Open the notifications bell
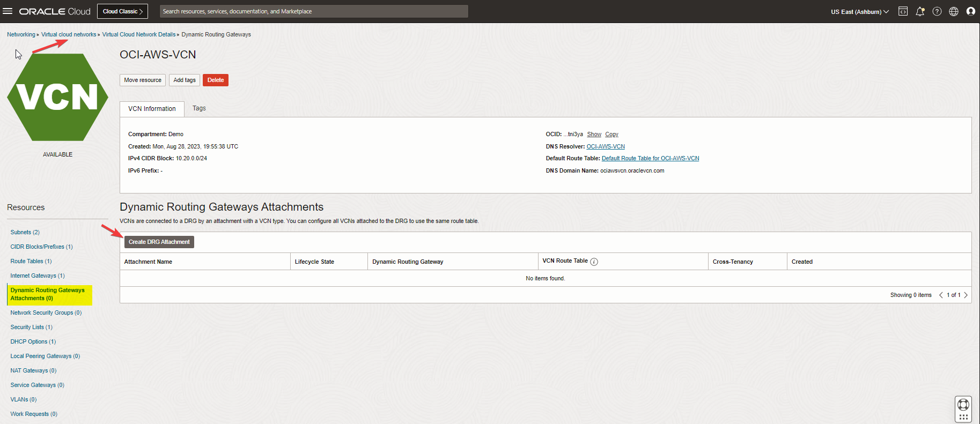Screen dimensions: 980x424 [920, 11]
